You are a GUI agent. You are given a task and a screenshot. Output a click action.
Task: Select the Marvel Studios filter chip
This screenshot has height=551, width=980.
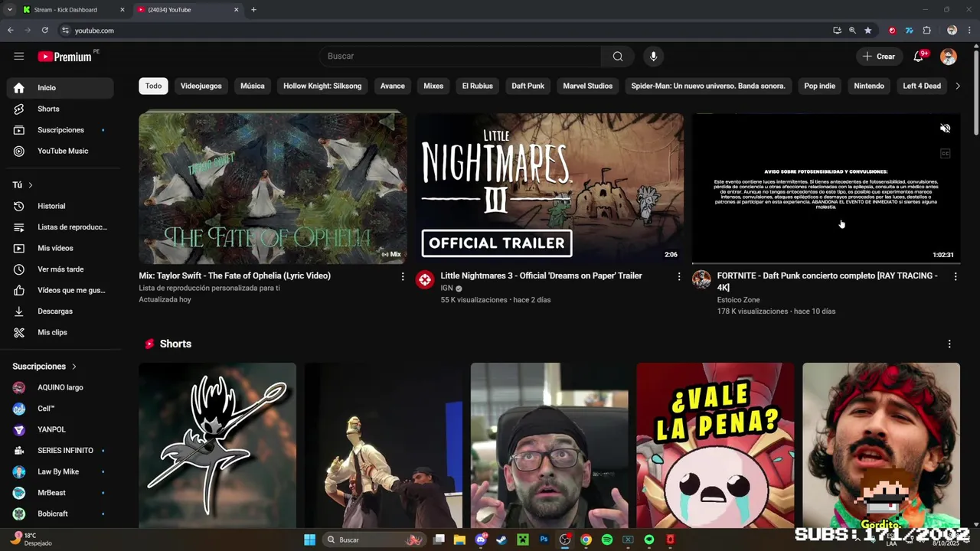(x=587, y=86)
